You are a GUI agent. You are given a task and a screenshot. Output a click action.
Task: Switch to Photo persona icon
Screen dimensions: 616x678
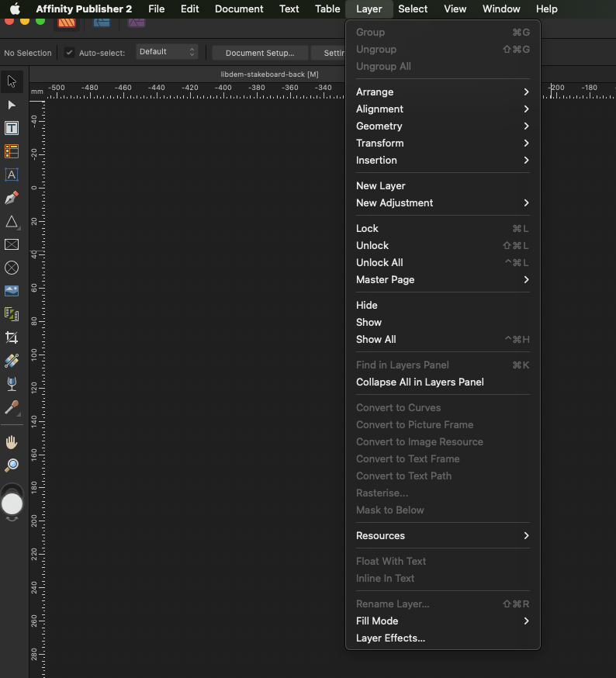[x=137, y=23]
